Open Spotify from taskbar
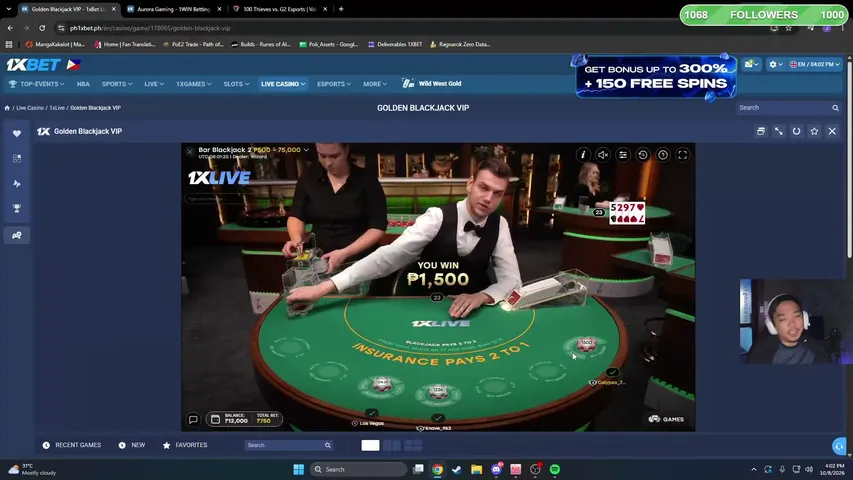This screenshot has width=853, height=480. coord(555,469)
